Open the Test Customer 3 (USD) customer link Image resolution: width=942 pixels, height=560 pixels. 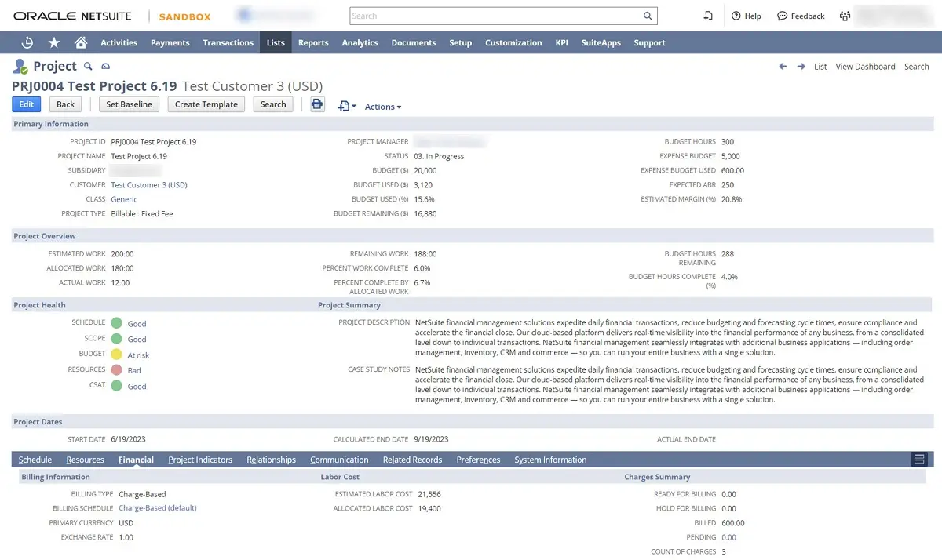[x=149, y=185]
